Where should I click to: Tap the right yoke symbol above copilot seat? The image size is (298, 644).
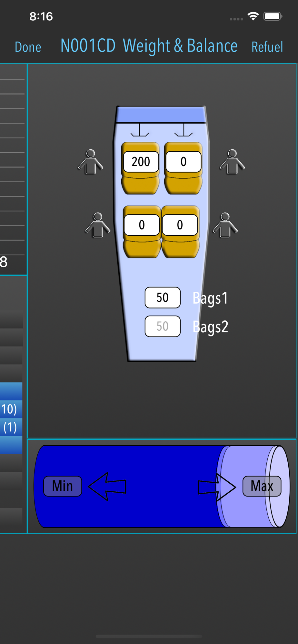184,130
